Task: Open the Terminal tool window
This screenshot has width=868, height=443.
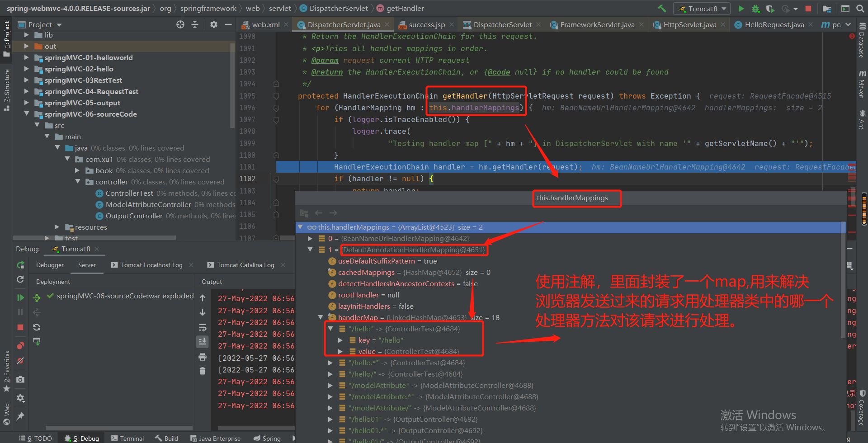Action: coord(127,438)
